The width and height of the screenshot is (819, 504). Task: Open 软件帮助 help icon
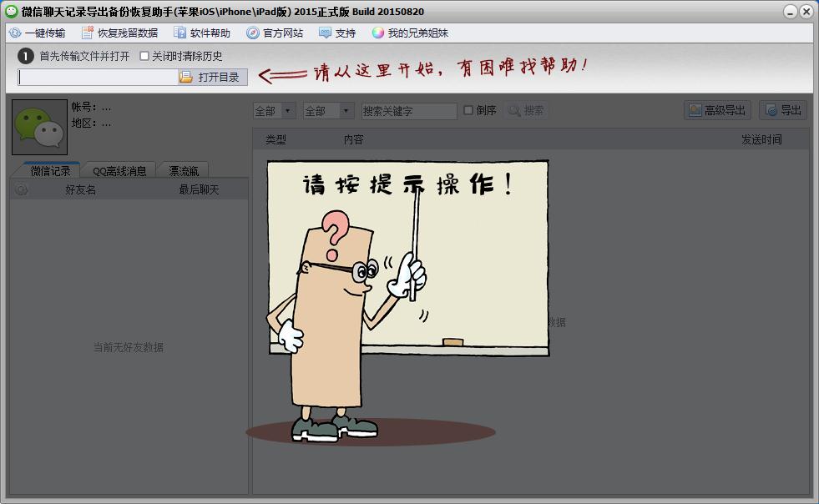pyautogui.click(x=179, y=33)
